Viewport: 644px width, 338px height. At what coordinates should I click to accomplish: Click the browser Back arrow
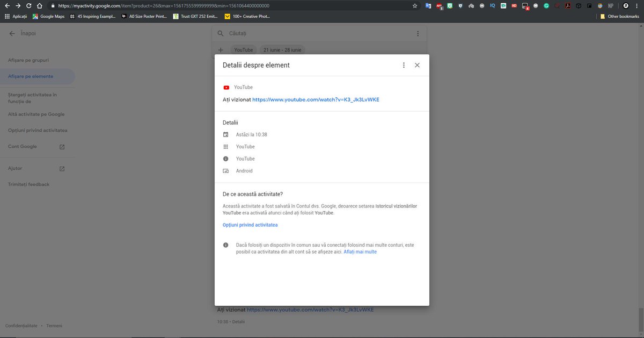click(x=7, y=6)
